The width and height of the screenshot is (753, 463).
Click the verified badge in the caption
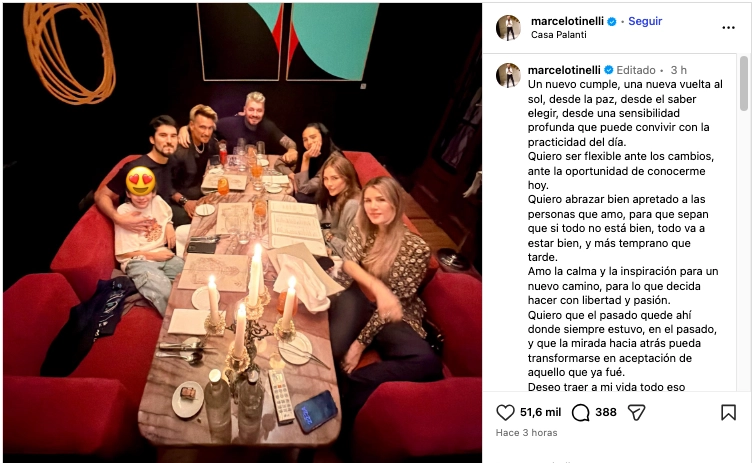click(x=608, y=70)
